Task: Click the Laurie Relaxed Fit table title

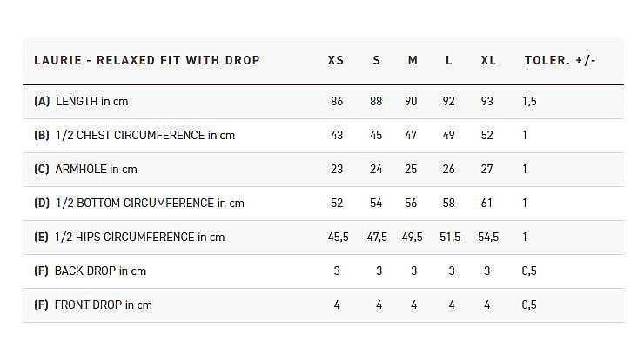Action: click(x=147, y=61)
